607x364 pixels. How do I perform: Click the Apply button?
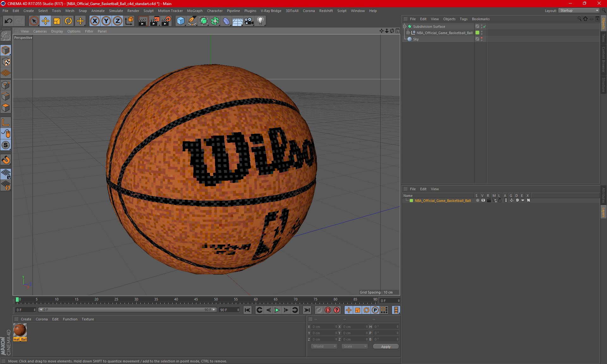click(386, 347)
